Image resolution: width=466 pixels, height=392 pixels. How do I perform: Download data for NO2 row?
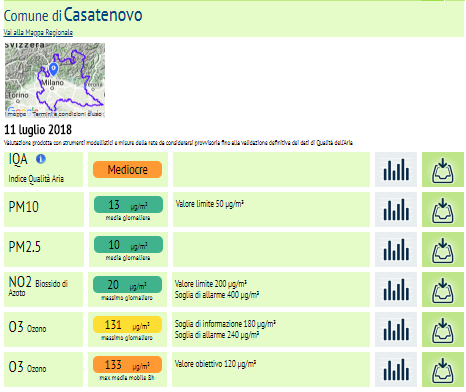coord(443,290)
